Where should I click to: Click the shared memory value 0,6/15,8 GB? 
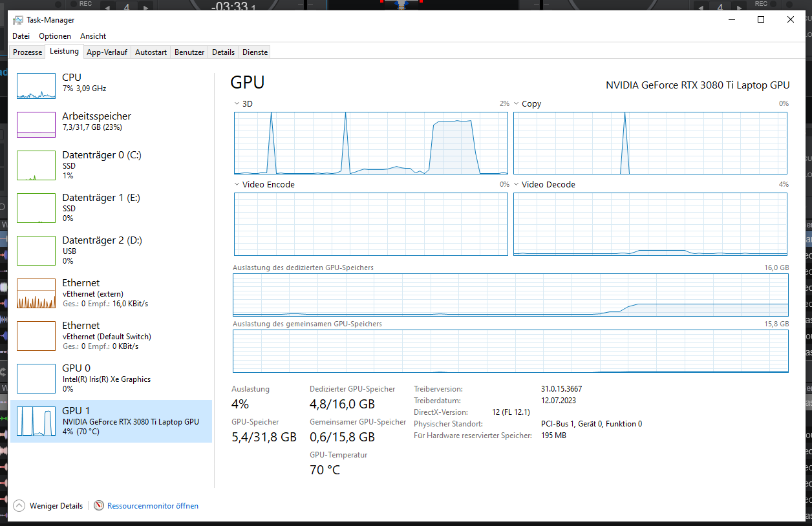(342, 437)
